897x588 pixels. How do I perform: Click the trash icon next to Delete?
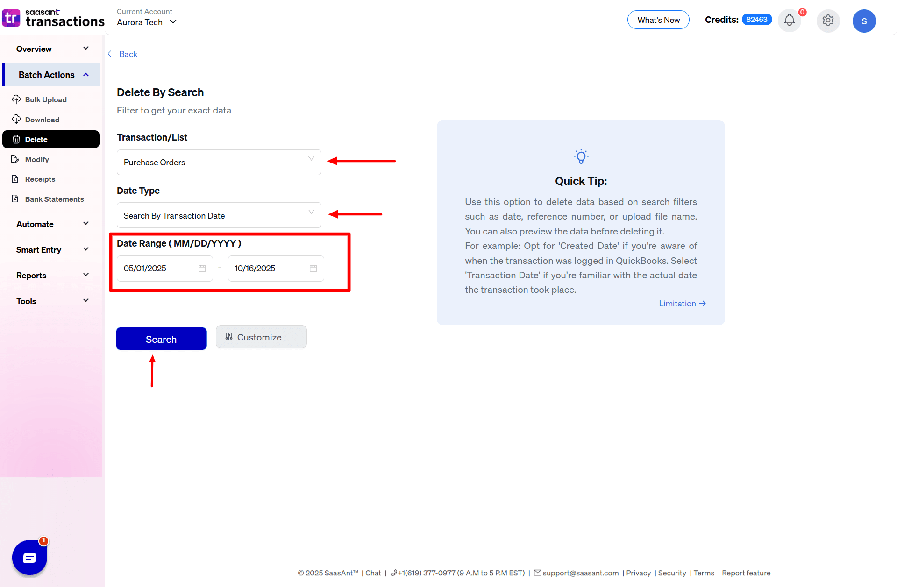16,139
